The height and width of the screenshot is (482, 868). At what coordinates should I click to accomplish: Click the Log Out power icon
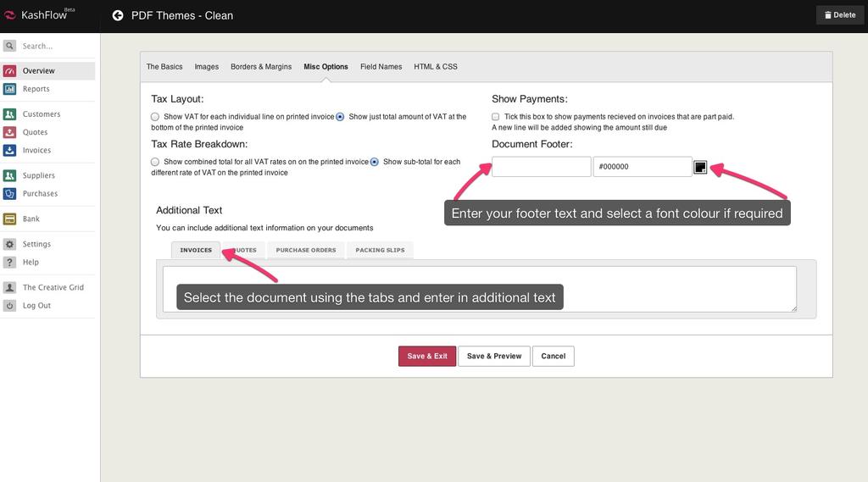(x=10, y=306)
